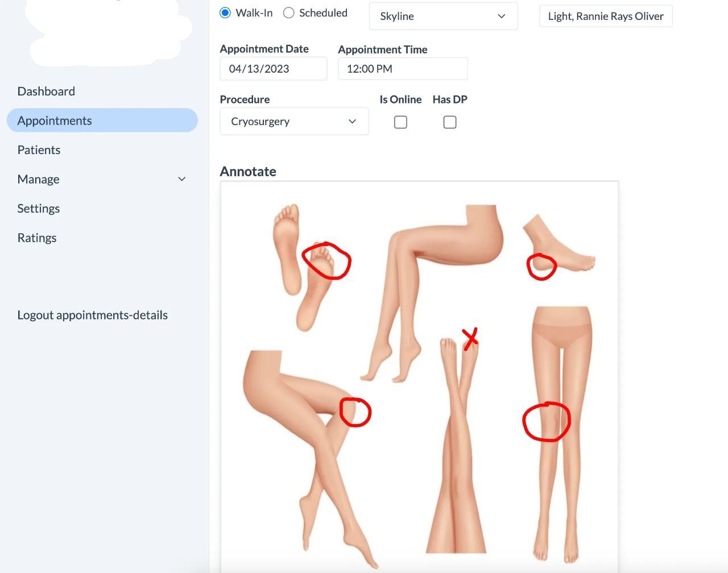
Task: Click the Appointment Date field
Action: click(x=274, y=69)
